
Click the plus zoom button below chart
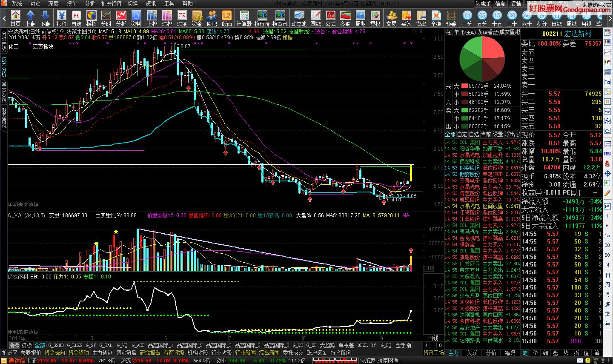[427, 345]
